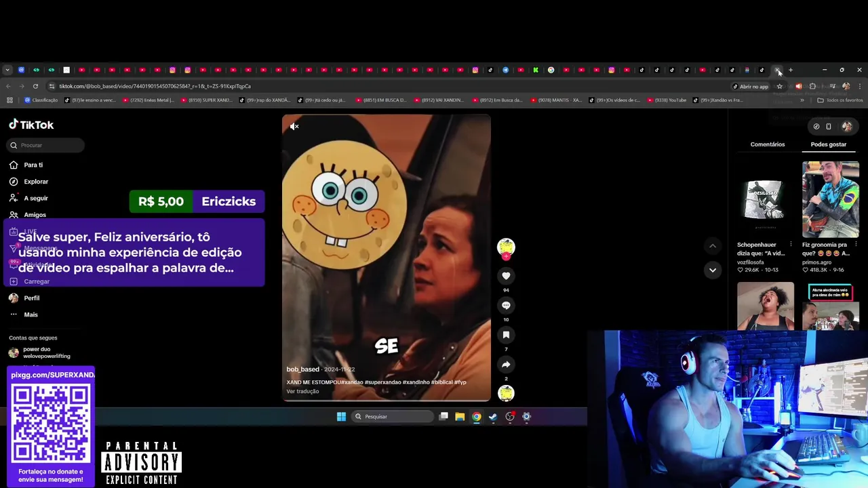Open Steam from the taskbar
This screenshot has width=868, height=488.
pos(493,417)
